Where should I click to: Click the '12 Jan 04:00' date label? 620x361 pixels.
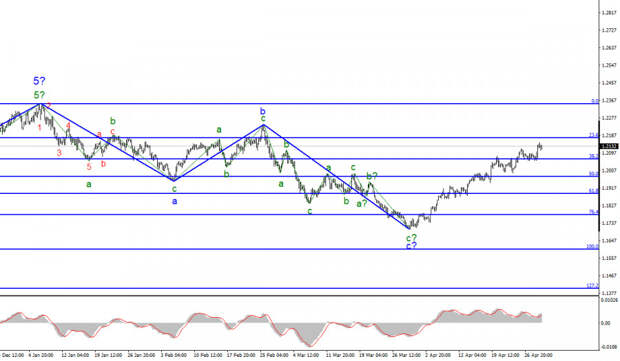pyautogui.click(x=75, y=355)
